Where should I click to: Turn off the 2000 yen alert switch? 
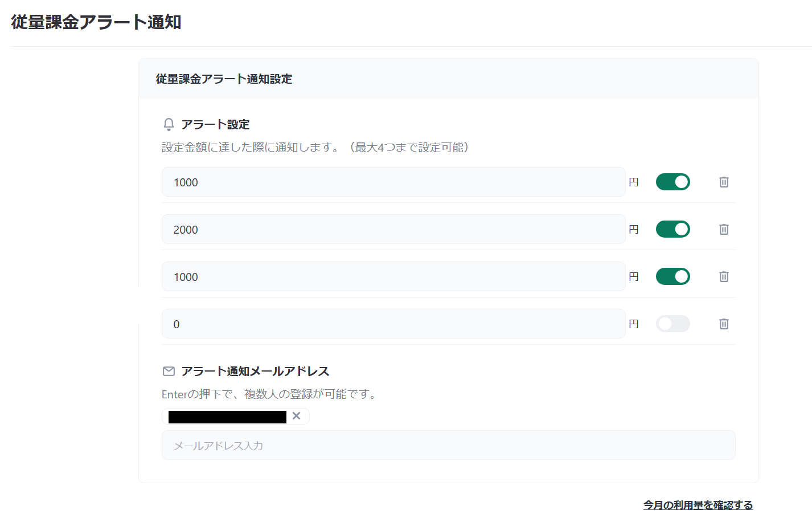tap(672, 229)
